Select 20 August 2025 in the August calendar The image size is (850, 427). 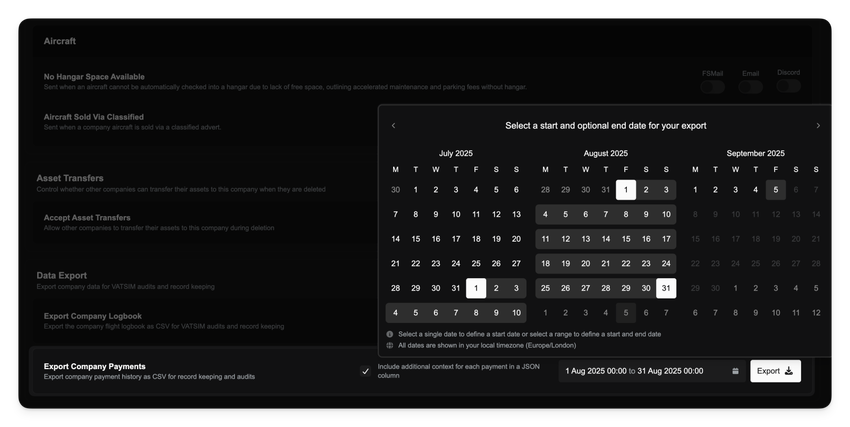tap(585, 264)
